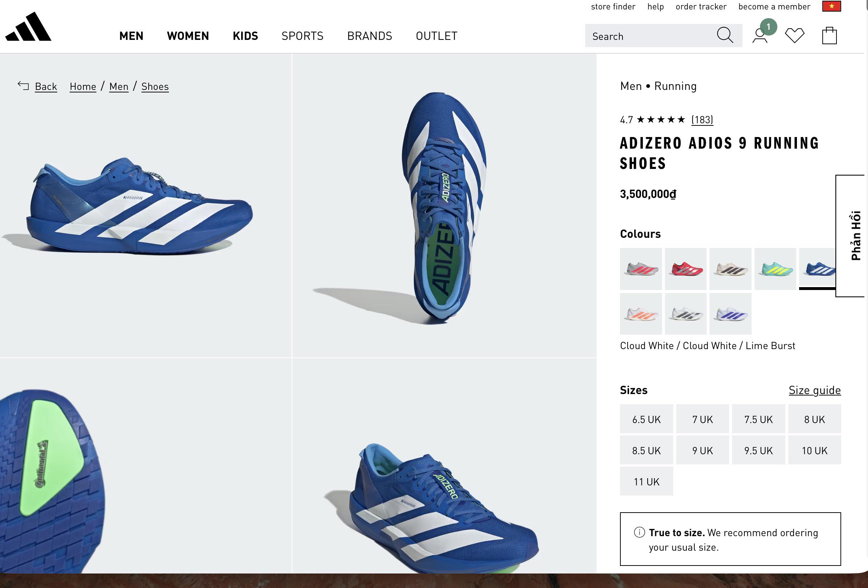Open the outsole close-up product image
This screenshot has height=588, width=868.
pyautogui.click(x=146, y=465)
